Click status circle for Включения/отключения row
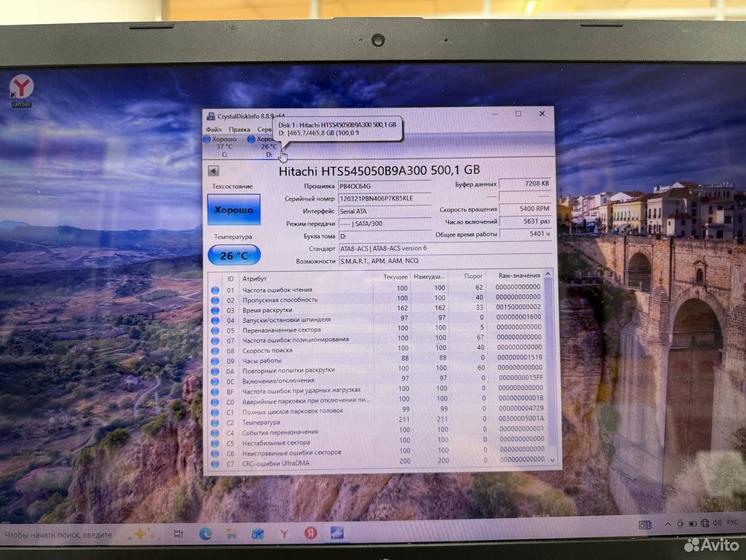This screenshot has width=746, height=560. click(215, 382)
